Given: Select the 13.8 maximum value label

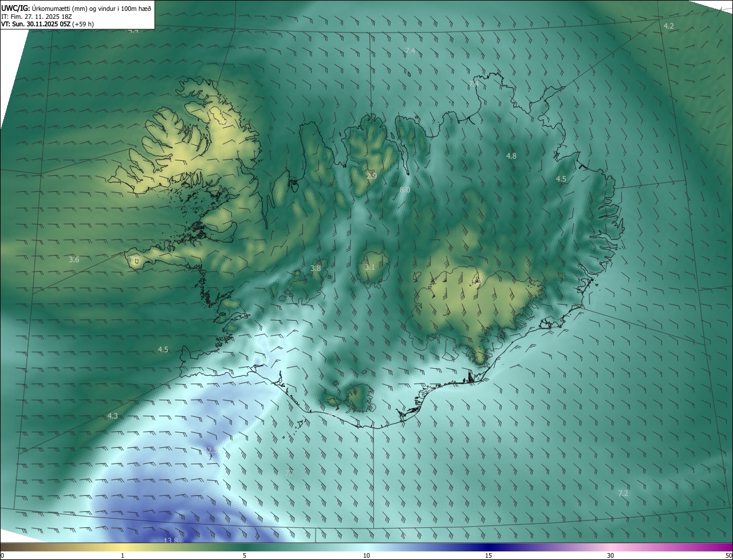Looking at the screenshot, I should click(171, 540).
